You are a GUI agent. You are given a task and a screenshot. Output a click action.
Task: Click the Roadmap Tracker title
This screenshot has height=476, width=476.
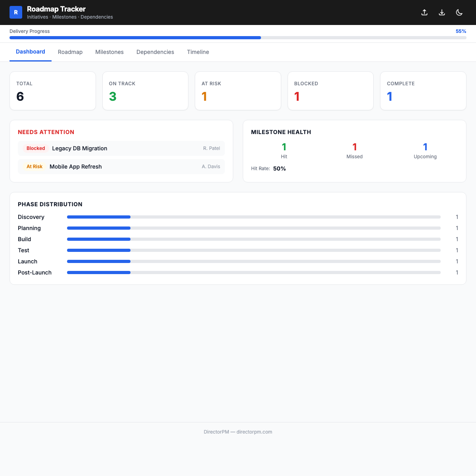[56, 9]
